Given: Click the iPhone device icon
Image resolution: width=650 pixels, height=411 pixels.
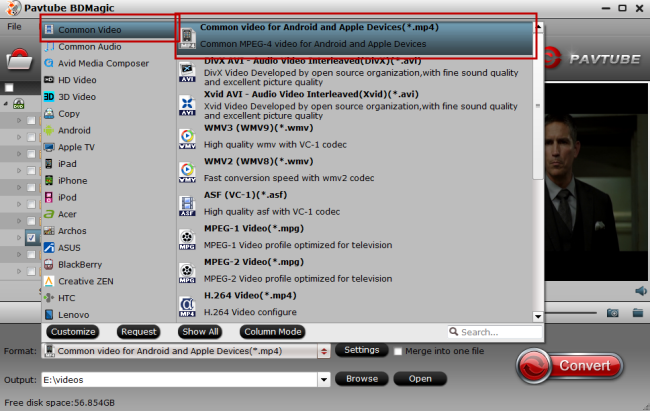Looking at the screenshot, I should (x=49, y=180).
